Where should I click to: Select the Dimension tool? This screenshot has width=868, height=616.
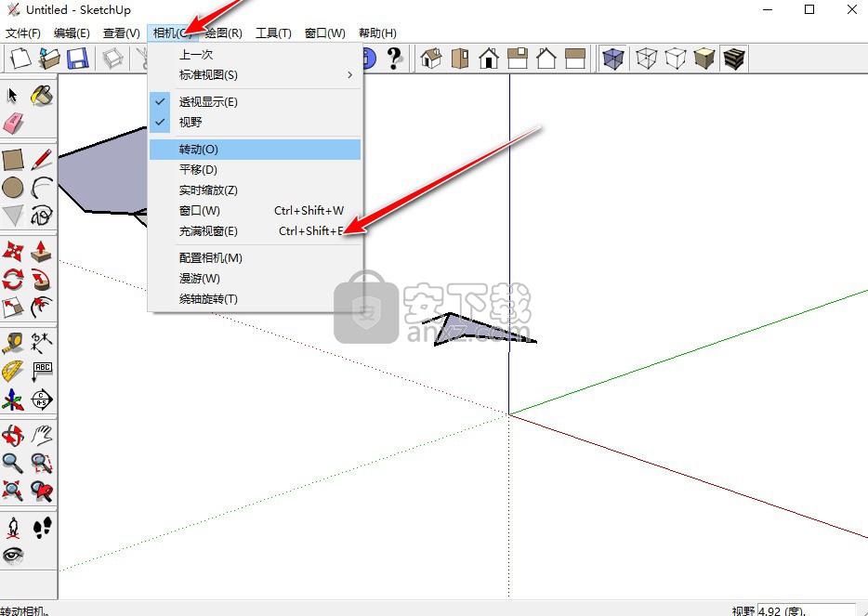[42, 343]
